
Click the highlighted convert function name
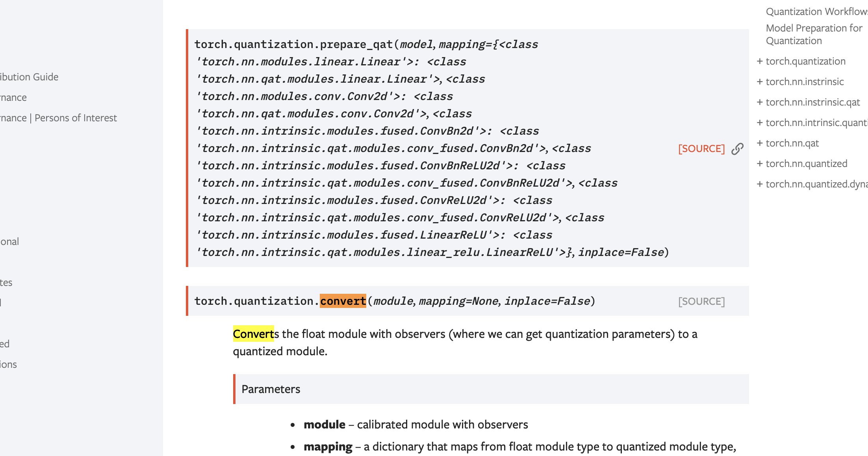pyautogui.click(x=343, y=301)
